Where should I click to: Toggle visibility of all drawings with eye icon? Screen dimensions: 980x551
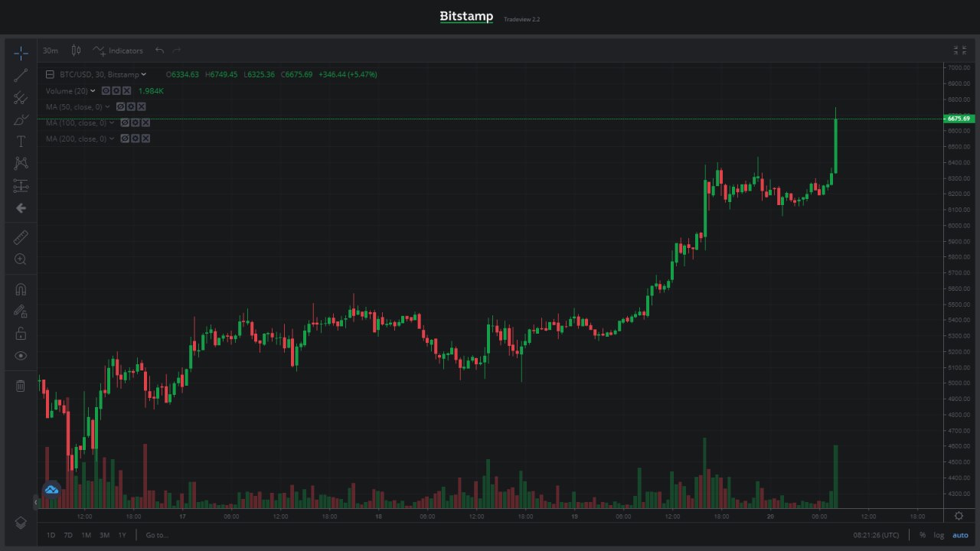point(21,356)
